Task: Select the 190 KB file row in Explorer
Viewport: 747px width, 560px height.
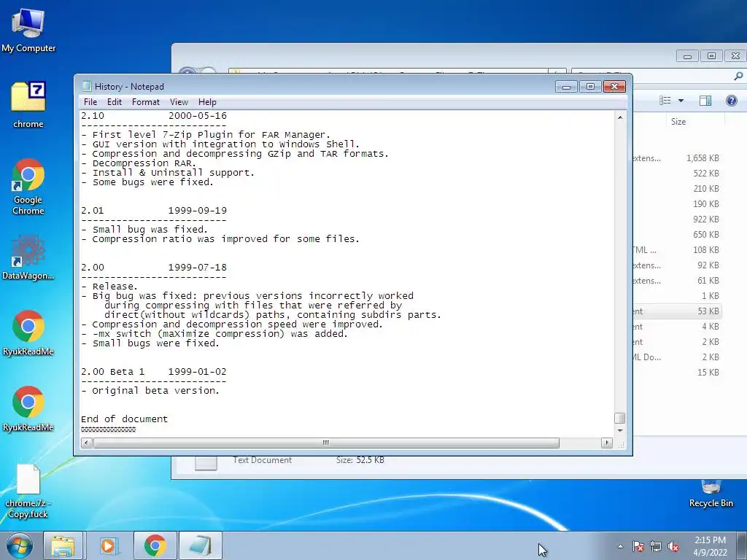Action: click(678, 204)
